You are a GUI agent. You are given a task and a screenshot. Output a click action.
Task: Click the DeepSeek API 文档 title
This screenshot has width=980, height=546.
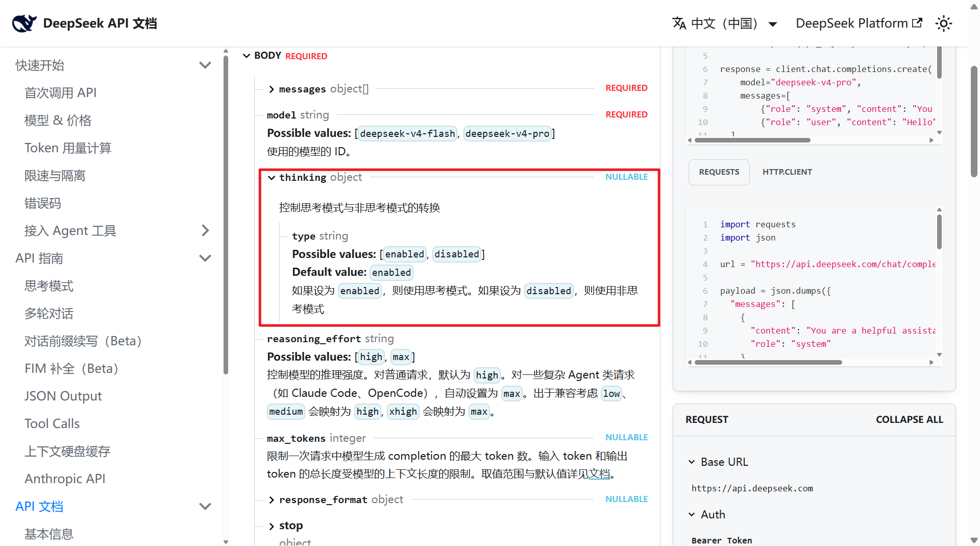pos(100,23)
